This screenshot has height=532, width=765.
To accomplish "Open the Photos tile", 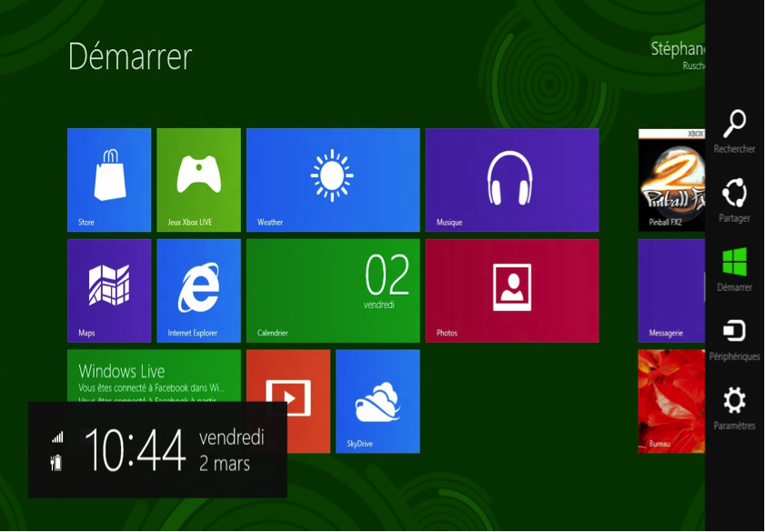I will click(511, 290).
